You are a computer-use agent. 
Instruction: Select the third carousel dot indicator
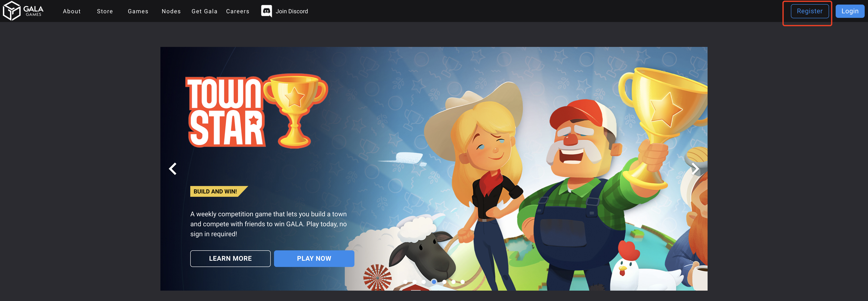(424, 282)
